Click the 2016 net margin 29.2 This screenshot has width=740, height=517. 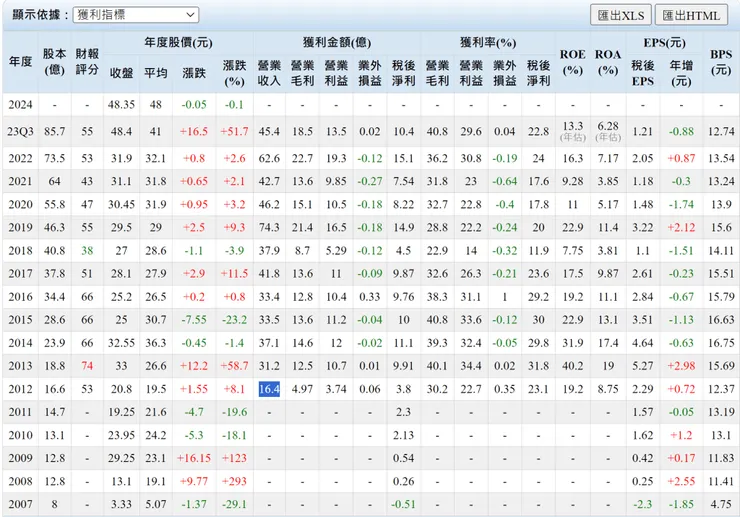pos(538,297)
